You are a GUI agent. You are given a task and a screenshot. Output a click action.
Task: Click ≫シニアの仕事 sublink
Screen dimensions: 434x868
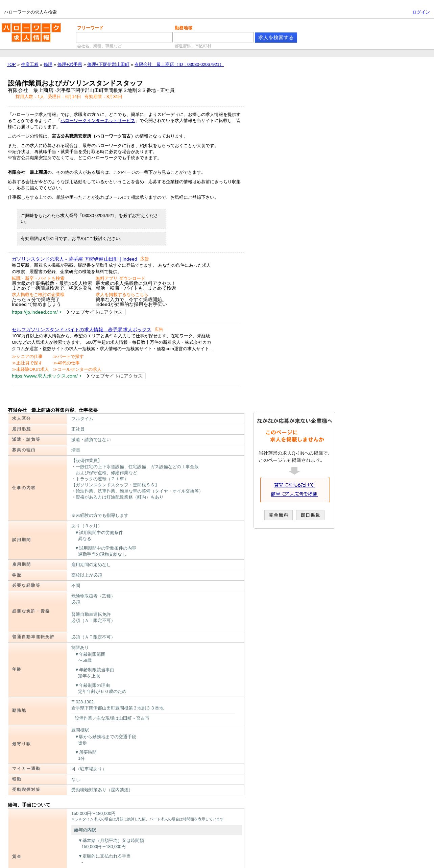pos(27,357)
